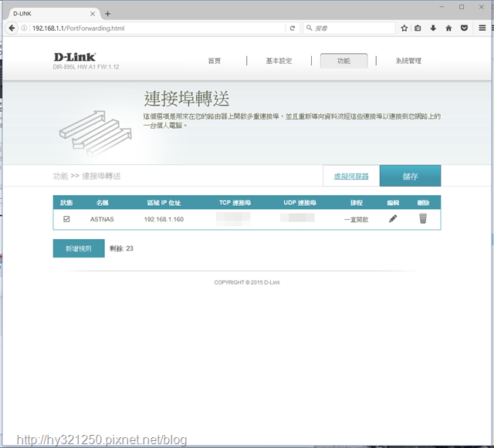
Task: Select the D-LINK browser tab
Action: (54, 14)
